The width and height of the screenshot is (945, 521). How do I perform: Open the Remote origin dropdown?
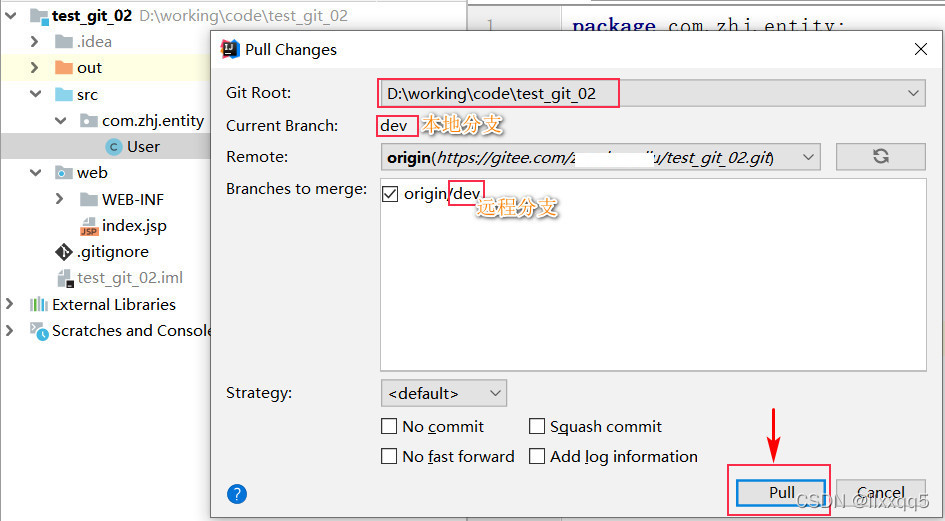pos(600,157)
